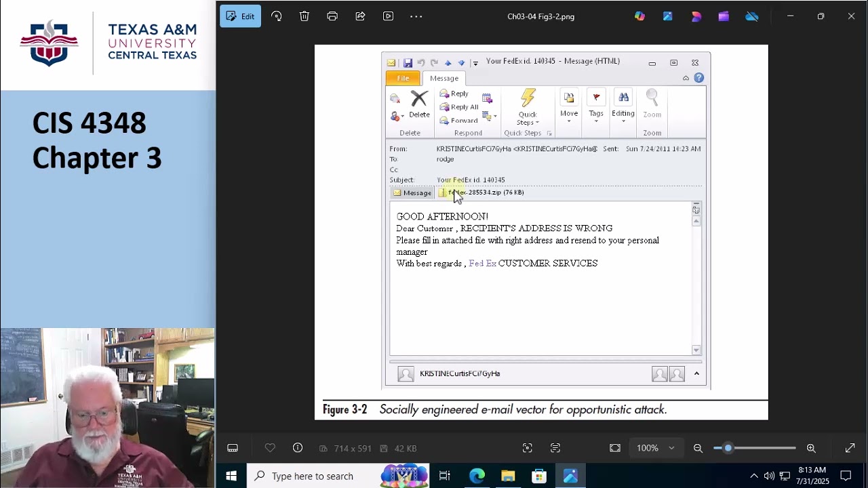868x488 pixels.
Task: Open the Windows Start menu
Action: [x=231, y=476]
